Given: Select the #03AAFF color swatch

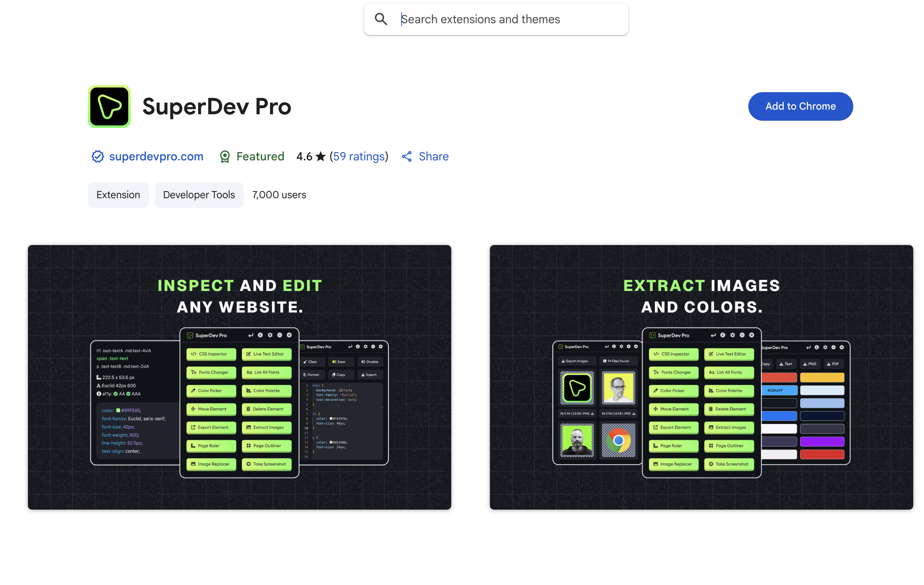Looking at the screenshot, I should pyautogui.click(x=779, y=390).
